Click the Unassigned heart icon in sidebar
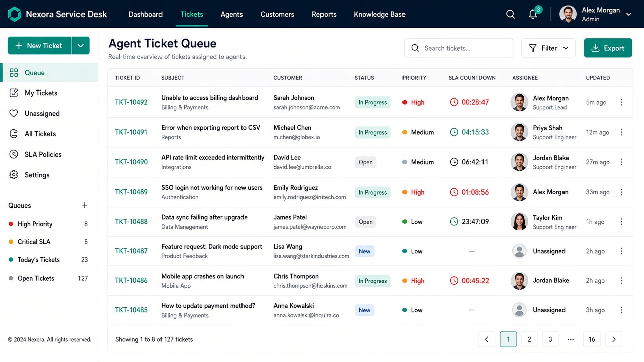The height and width of the screenshot is (362, 644). pyautogui.click(x=14, y=114)
